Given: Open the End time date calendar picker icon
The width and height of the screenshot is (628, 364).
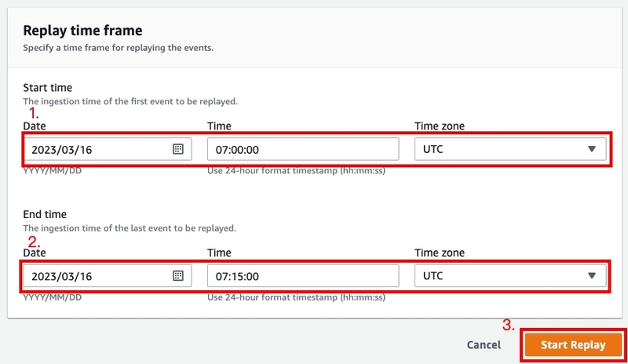Looking at the screenshot, I should [x=178, y=275].
